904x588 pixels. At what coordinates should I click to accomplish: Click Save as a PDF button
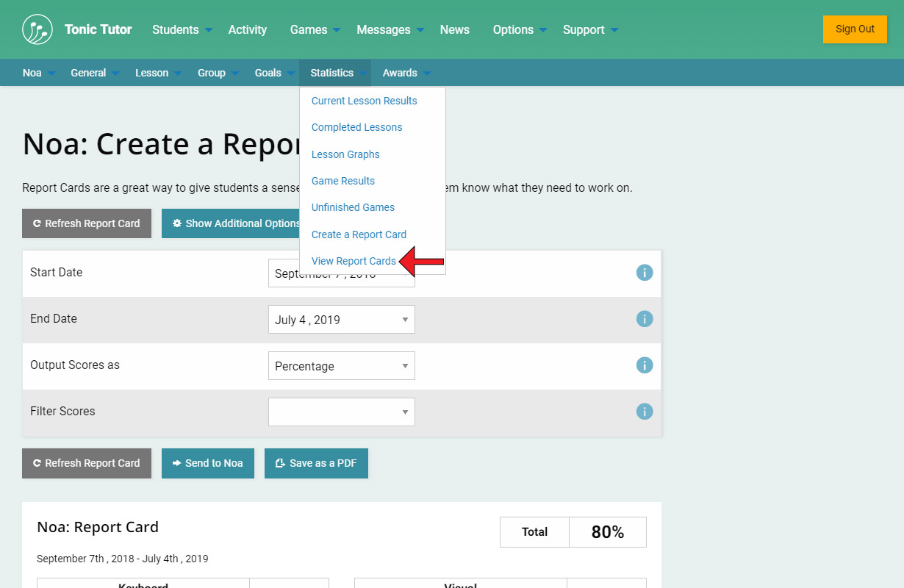click(x=316, y=463)
